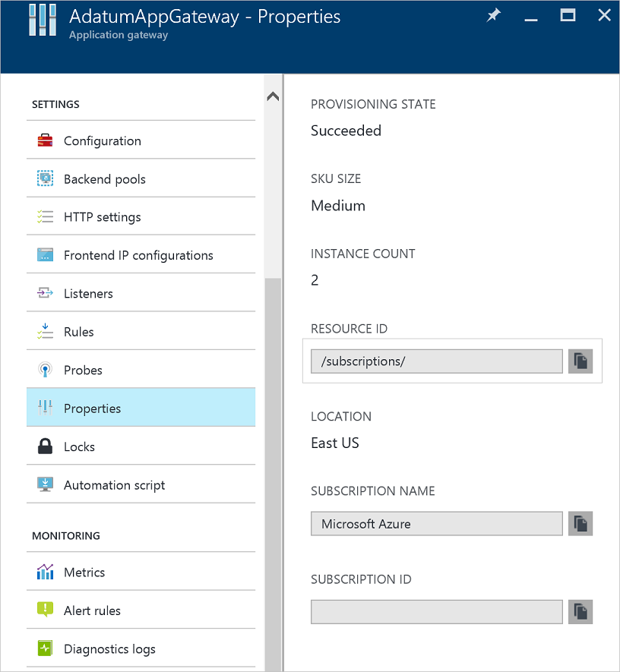Click the Locks padlock icon
620x672 pixels.
click(x=46, y=446)
